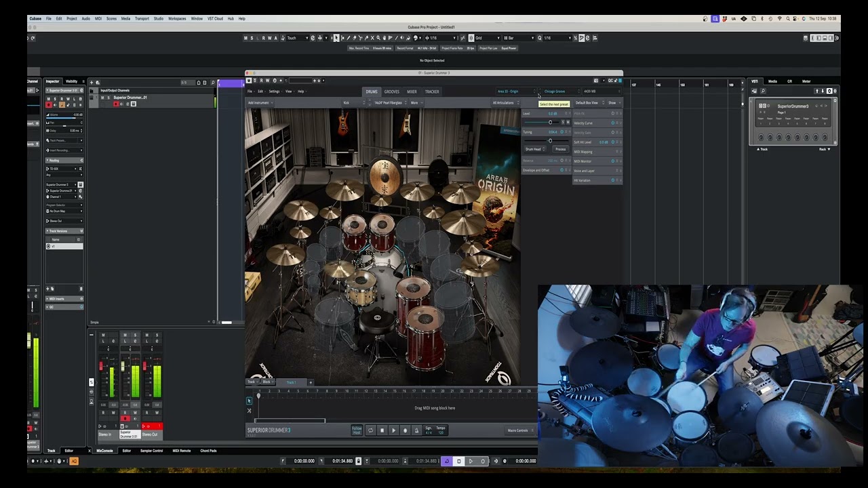
Task: Click Superior Drummer stop button
Action: [382, 430]
